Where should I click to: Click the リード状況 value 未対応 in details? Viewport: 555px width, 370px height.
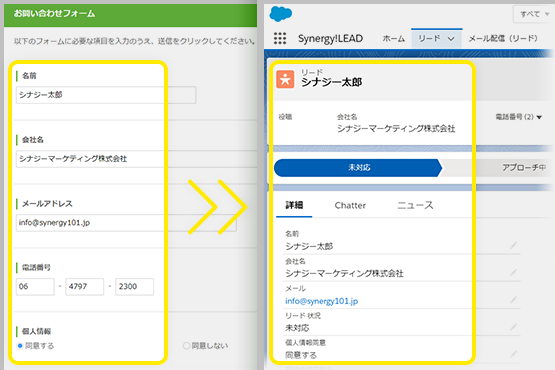coord(297,328)
